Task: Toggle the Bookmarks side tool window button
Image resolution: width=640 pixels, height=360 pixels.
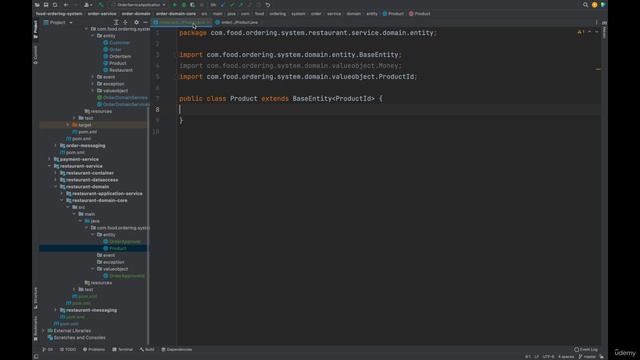Action: [x=36, y=329]
